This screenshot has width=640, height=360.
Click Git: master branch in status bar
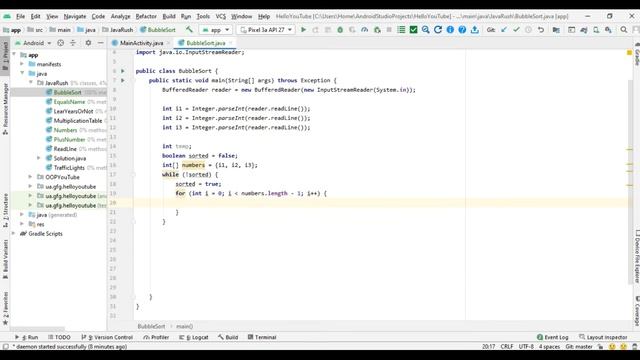579,347
